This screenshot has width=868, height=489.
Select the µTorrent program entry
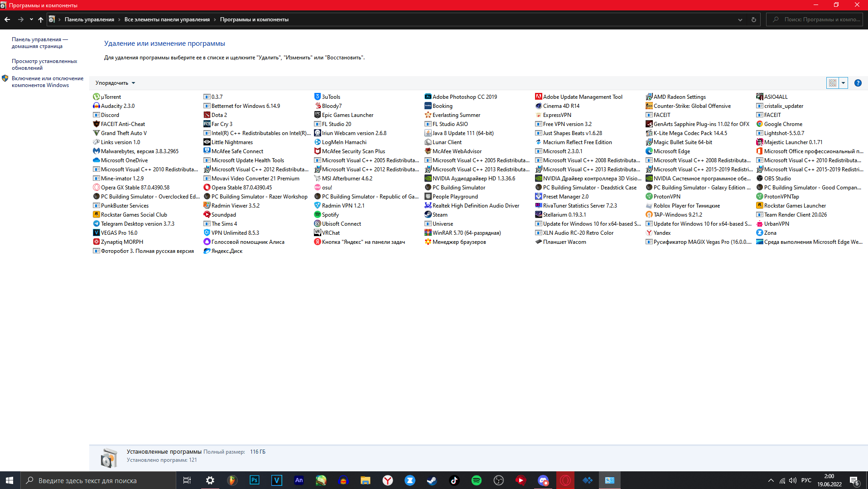[107, 97]
